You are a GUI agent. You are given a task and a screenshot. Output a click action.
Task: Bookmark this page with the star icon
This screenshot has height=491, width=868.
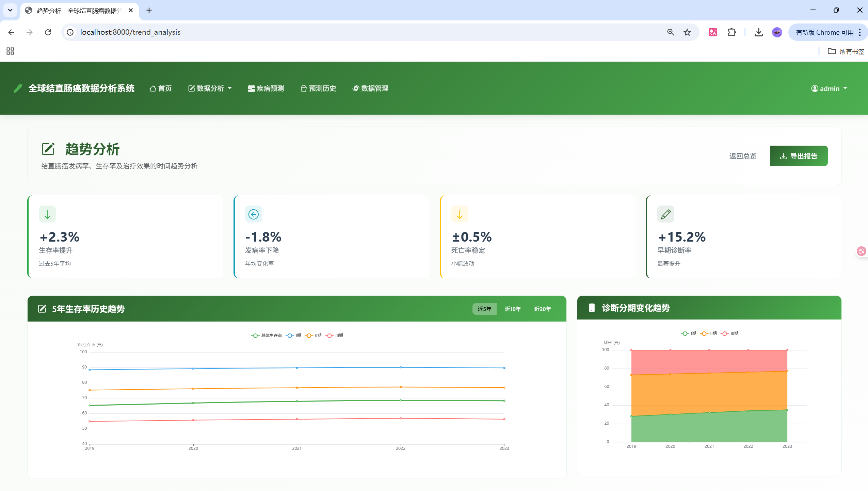687,32
